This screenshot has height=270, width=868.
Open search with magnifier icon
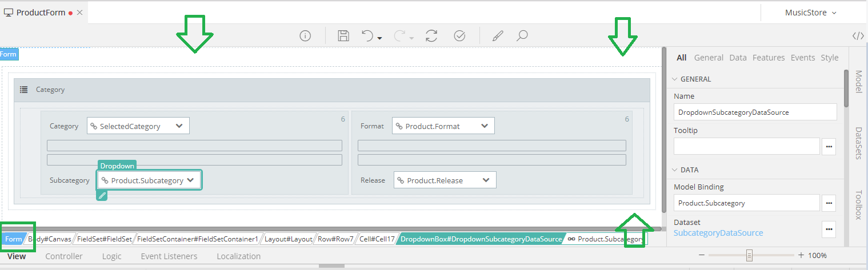[522, 36]
